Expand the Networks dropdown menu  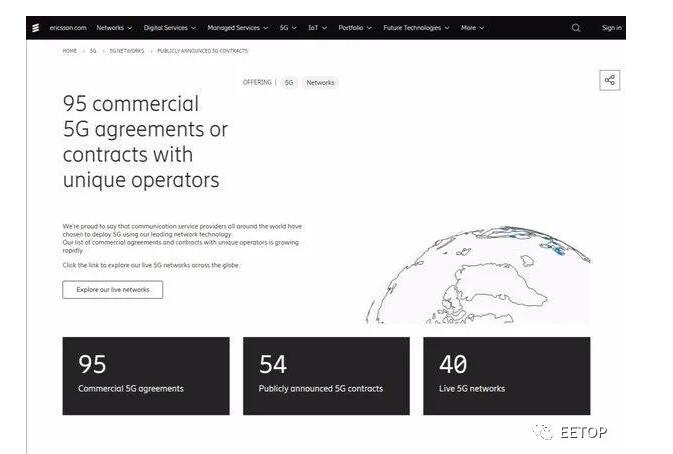[x=114, y=28]
